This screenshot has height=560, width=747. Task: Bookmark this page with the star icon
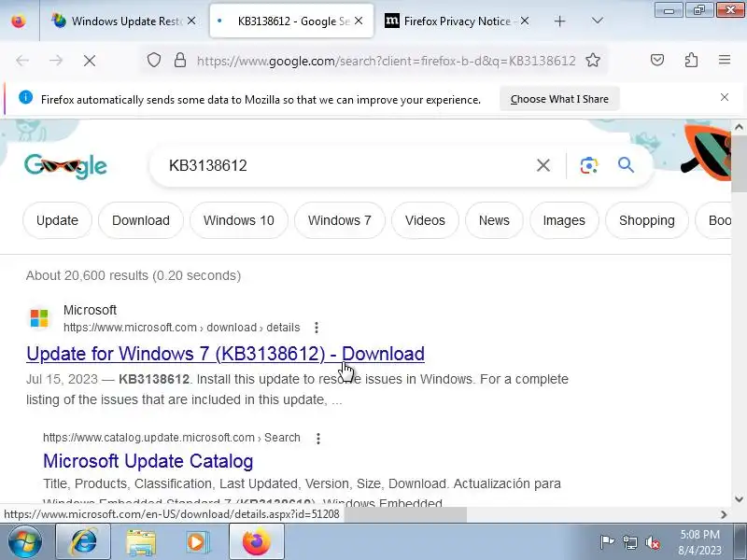[x=593, y=61]
